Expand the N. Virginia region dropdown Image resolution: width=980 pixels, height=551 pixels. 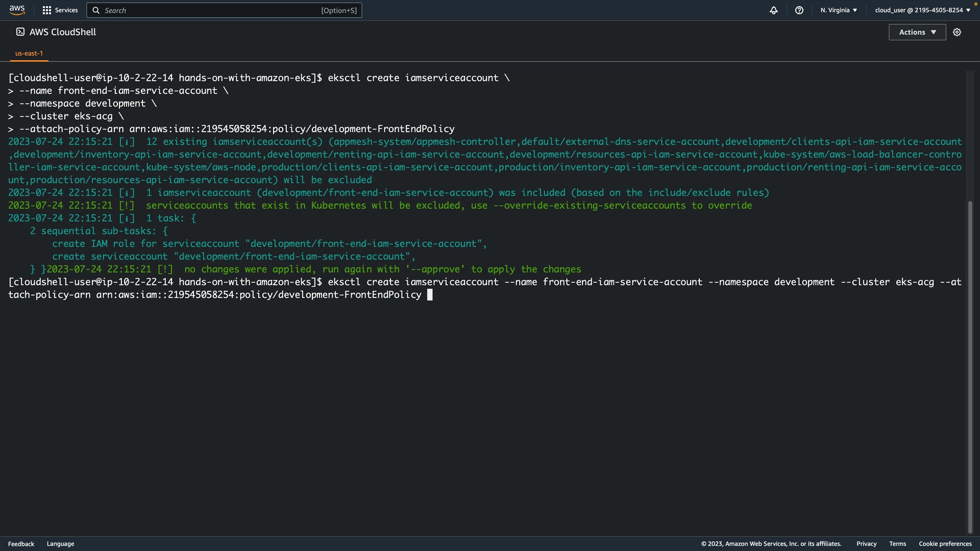(x=839, y=10)
